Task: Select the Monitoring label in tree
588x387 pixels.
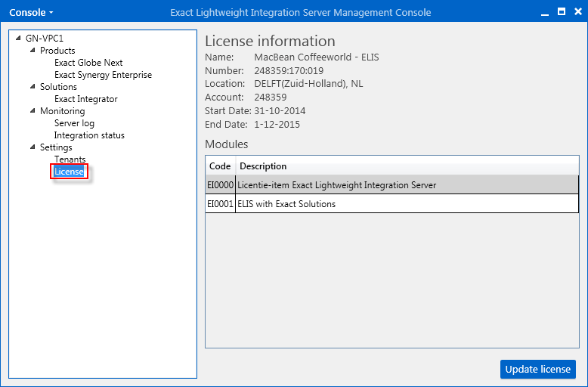Action: click(62, 111)
